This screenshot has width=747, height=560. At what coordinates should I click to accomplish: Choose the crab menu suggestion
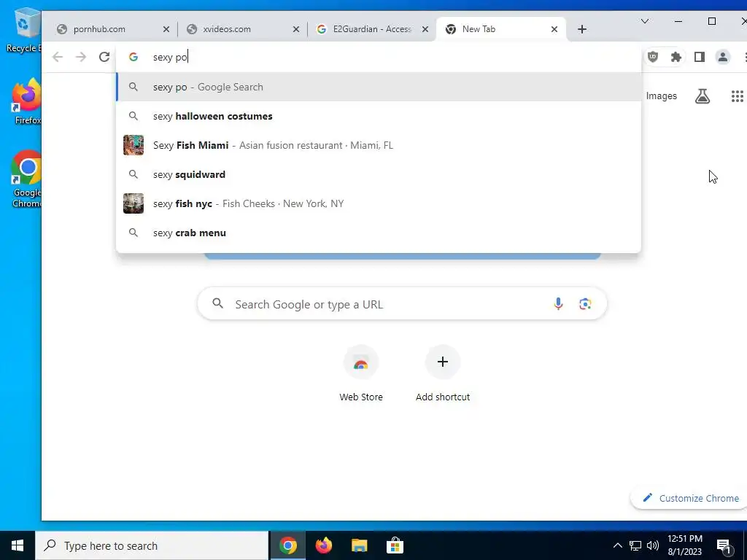click(x=379, y=233)
